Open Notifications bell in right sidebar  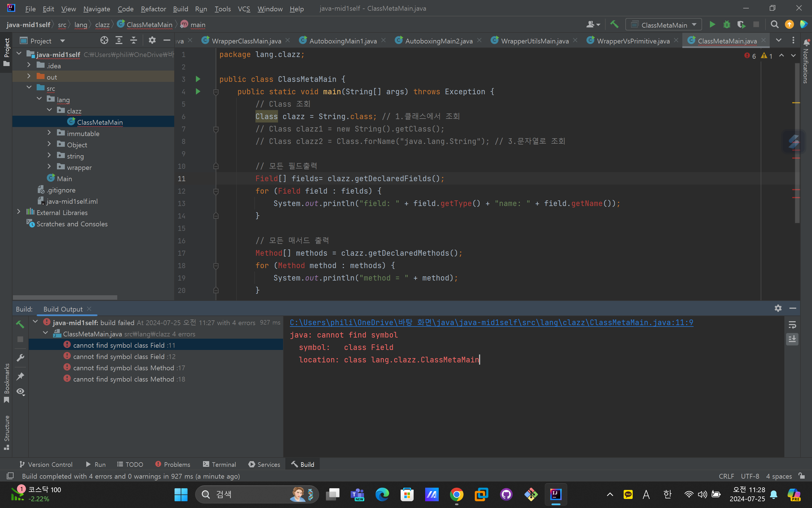(x=806, y=43)
